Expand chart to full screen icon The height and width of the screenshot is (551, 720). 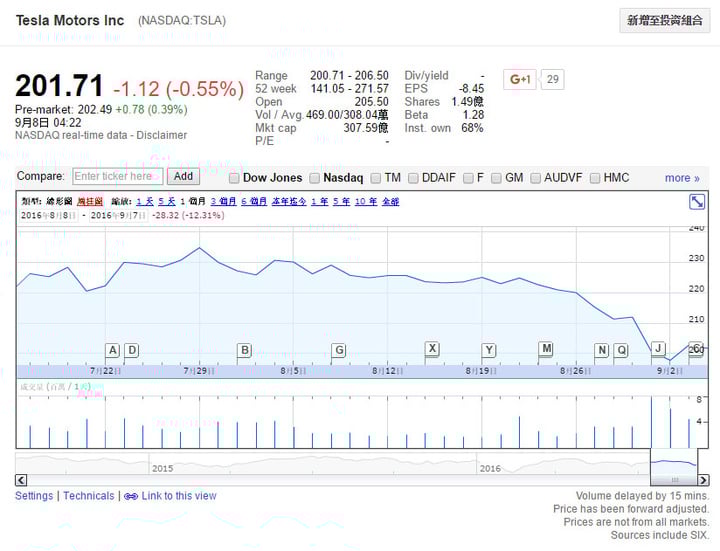pos(697,202)
